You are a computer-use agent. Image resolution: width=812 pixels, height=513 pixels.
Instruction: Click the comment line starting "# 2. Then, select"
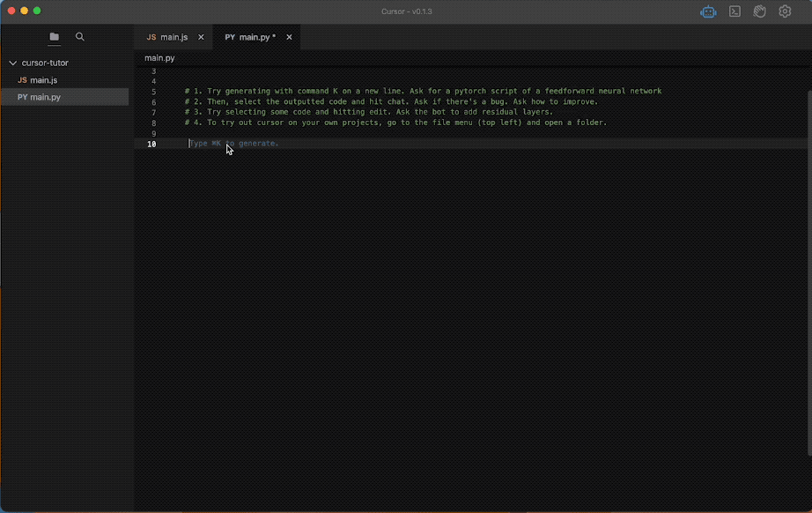coord(391,101)
